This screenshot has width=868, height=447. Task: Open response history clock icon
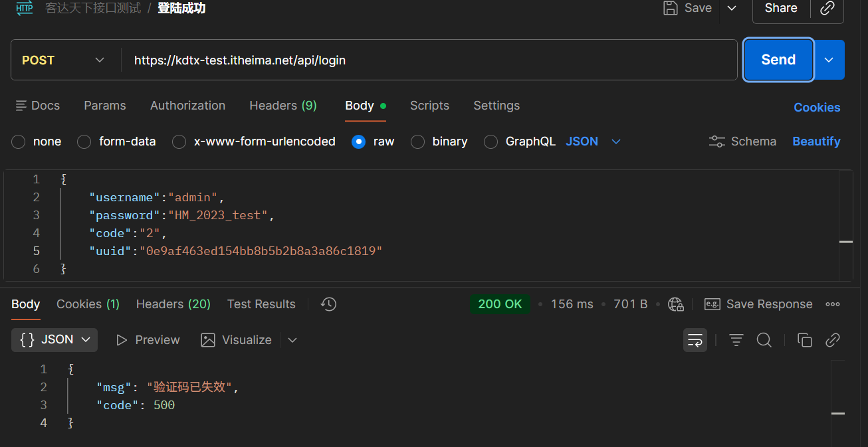pyautogui.click(x=328, y=304)
